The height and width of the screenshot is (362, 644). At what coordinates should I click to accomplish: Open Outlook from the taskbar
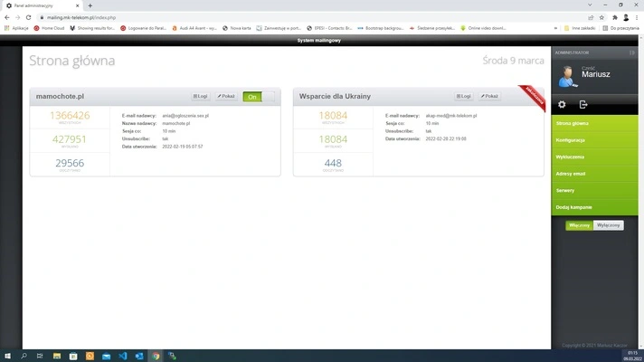pos(139,356)
